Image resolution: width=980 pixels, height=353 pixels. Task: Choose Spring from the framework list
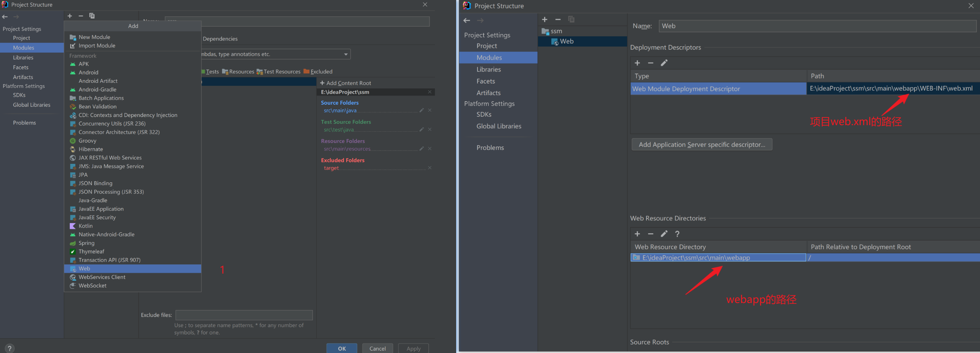point(87,243)
